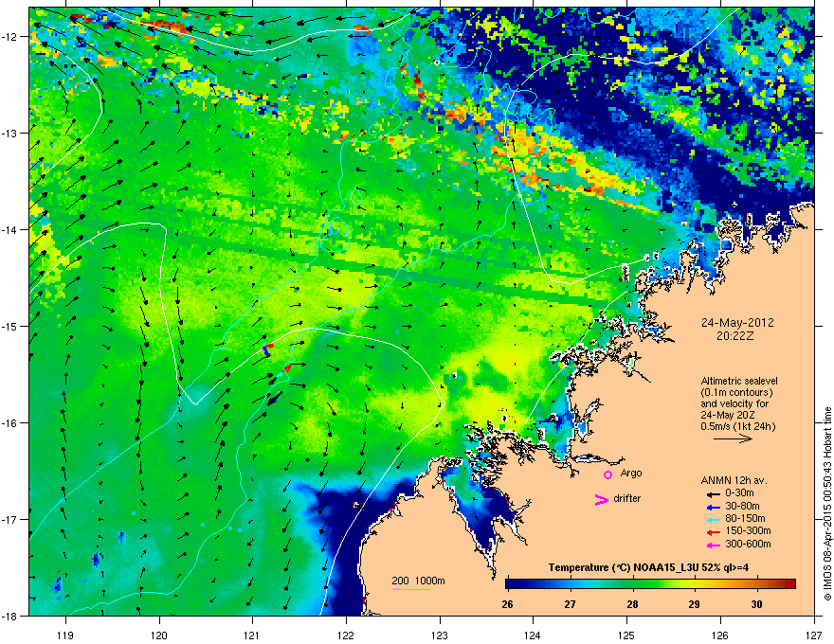This screenshot has width=834, height=644.
Task: Click the latitude axis label -18
Action: tap(9, 616)
